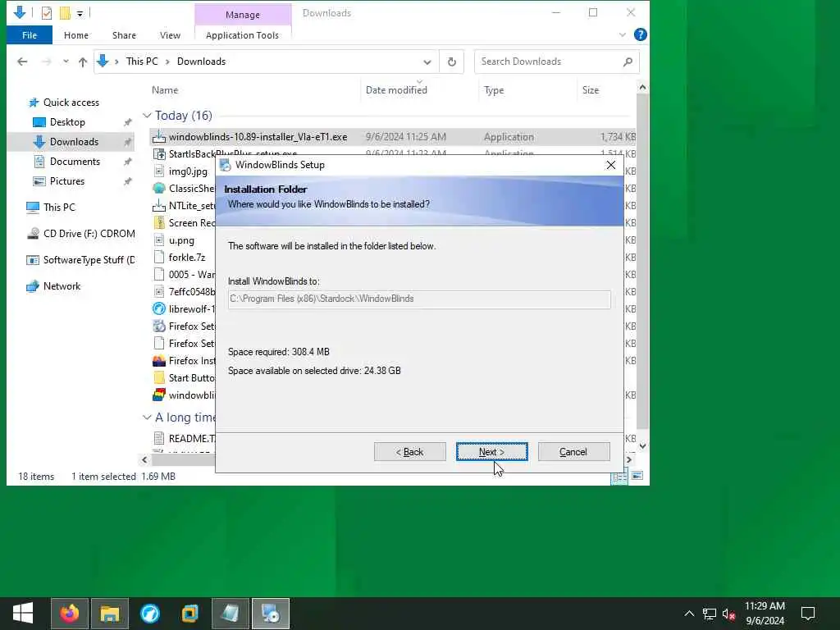Viewport: 840px width, 630px height.
Task: Select windowblinds-10.89-installer_Vla-eT1.exe file
Action: 393,137
